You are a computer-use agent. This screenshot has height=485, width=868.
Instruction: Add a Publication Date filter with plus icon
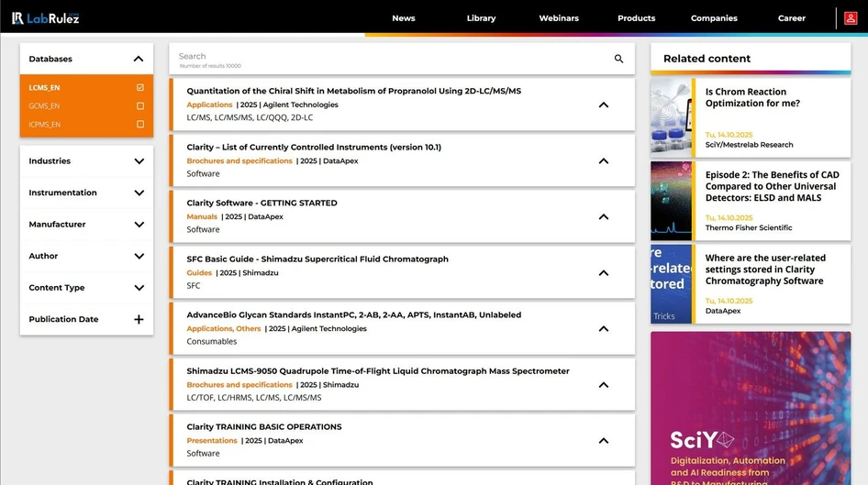point(139,319)
